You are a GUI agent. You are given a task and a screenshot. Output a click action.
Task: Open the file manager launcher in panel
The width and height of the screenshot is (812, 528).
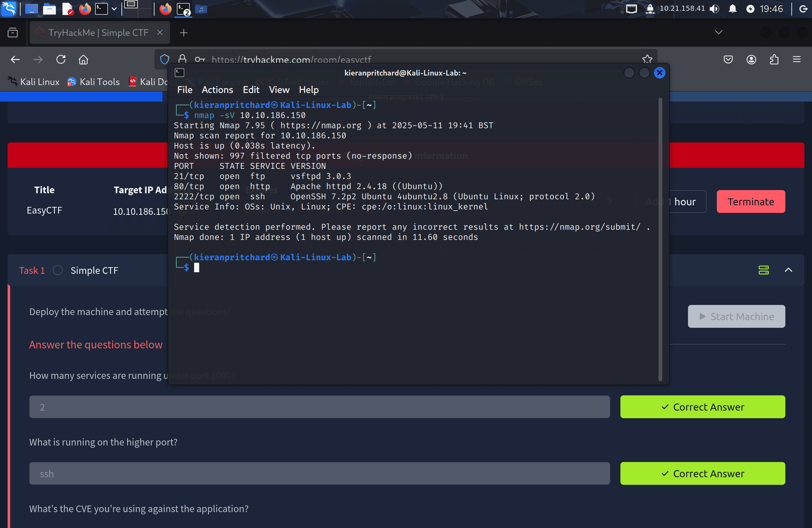(x=49, y=9)
